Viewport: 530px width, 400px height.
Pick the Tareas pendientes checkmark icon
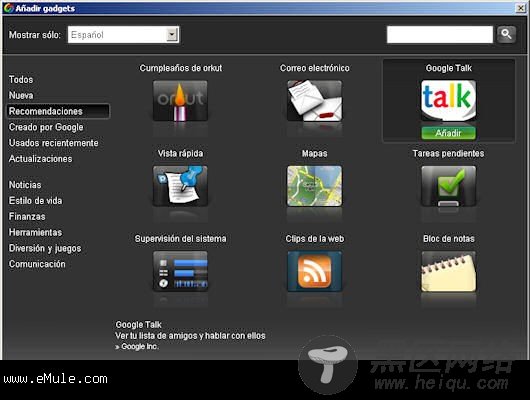coord(449,186)
